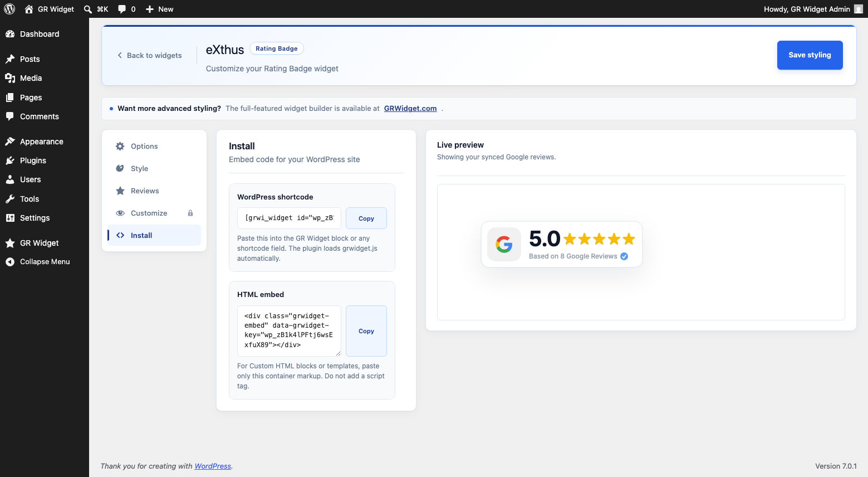868x477 pixels.
Task: Open Pages in the admin menu
Action: point(45,98)
